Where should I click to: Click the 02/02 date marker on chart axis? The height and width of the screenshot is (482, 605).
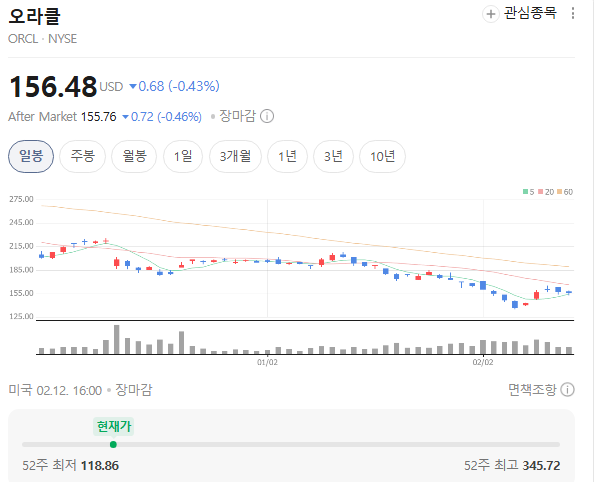coord(483,362)
